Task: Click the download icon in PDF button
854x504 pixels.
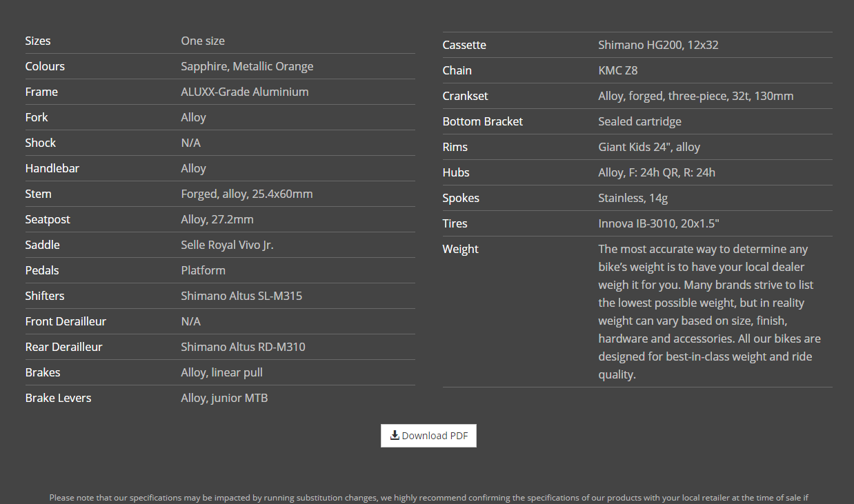Action: pyautogui.click(x=395, y=435)
